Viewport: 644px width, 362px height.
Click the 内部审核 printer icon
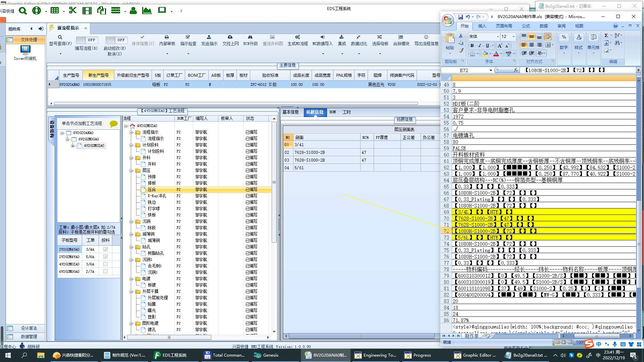[x=167, y=37]
